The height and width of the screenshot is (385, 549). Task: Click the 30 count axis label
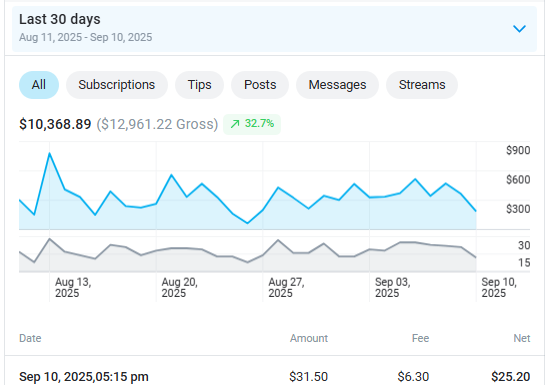[x=524, y=245]
